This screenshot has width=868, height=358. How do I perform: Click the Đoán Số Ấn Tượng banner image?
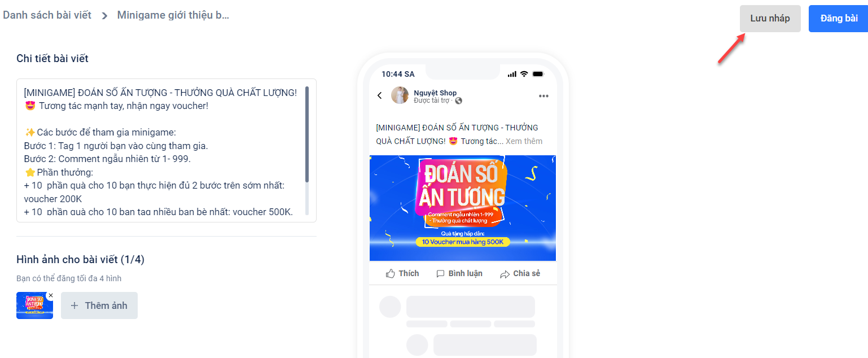[463, 208]
